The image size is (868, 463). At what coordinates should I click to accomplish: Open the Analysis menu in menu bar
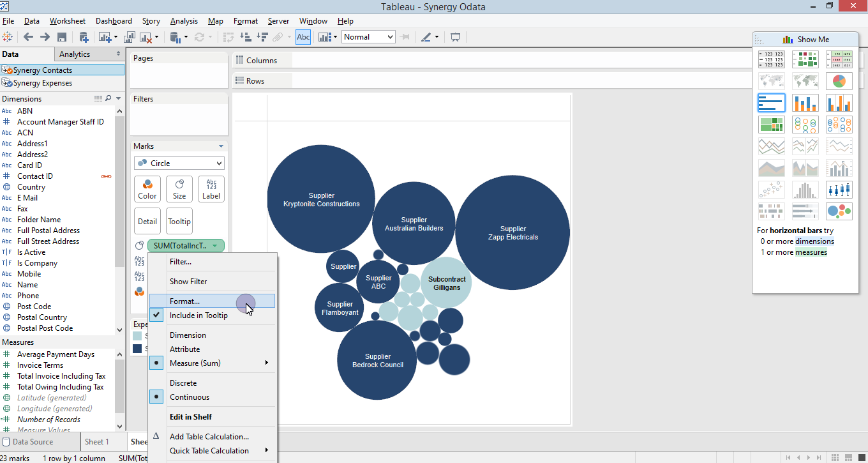pos(184,21)
